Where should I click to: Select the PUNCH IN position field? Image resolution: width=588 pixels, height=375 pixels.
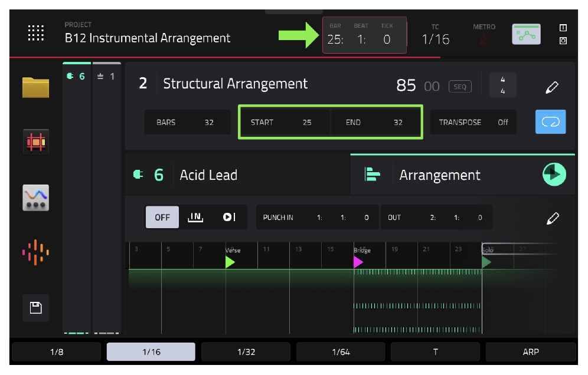pos(317,218)
